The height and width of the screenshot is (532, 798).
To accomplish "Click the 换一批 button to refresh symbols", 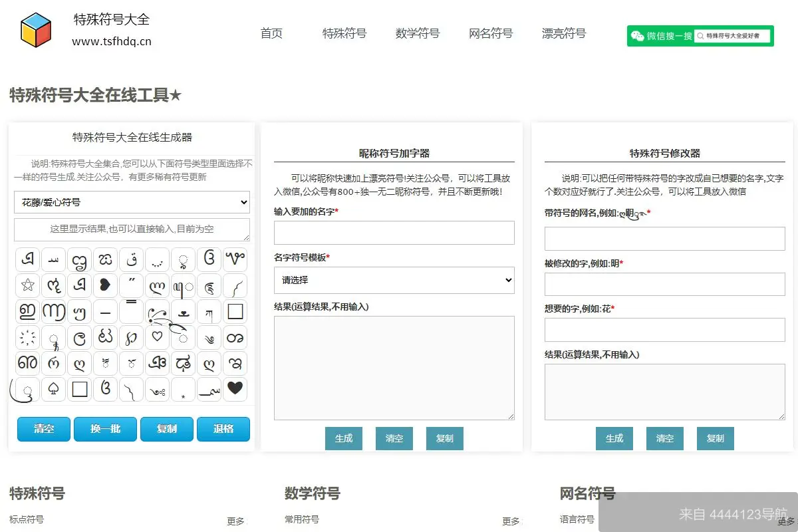I will (105, 430).
